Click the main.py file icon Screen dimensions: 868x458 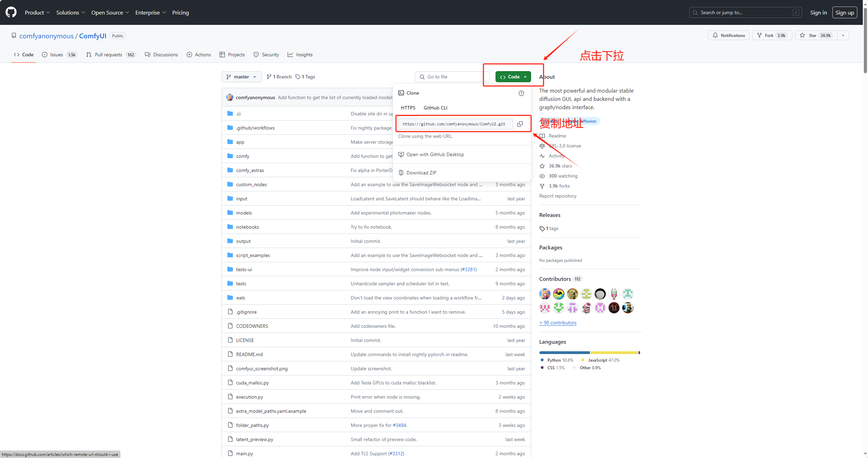[230, 453]
